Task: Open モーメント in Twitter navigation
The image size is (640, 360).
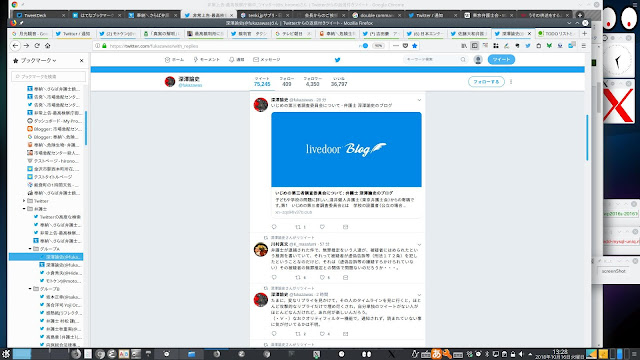Action: tap(207, 60)
